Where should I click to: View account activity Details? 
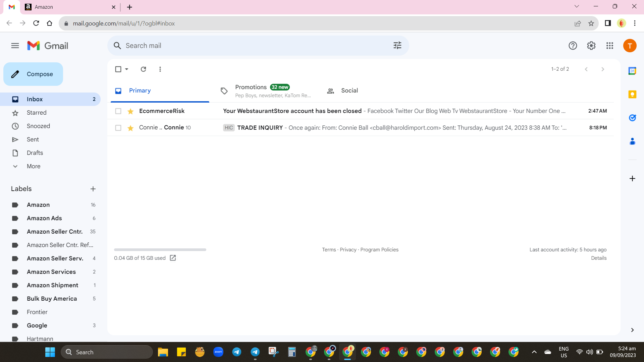(599, 258)
